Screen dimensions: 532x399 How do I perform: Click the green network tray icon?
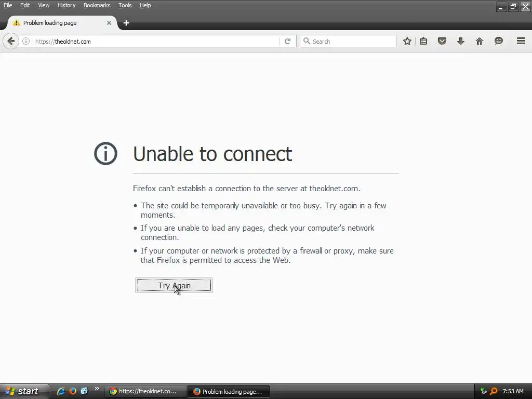pyautogui.click(x=484, y=391)
